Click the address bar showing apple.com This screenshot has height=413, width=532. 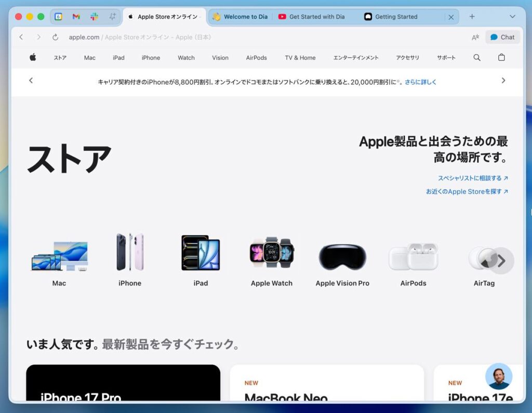208,37
